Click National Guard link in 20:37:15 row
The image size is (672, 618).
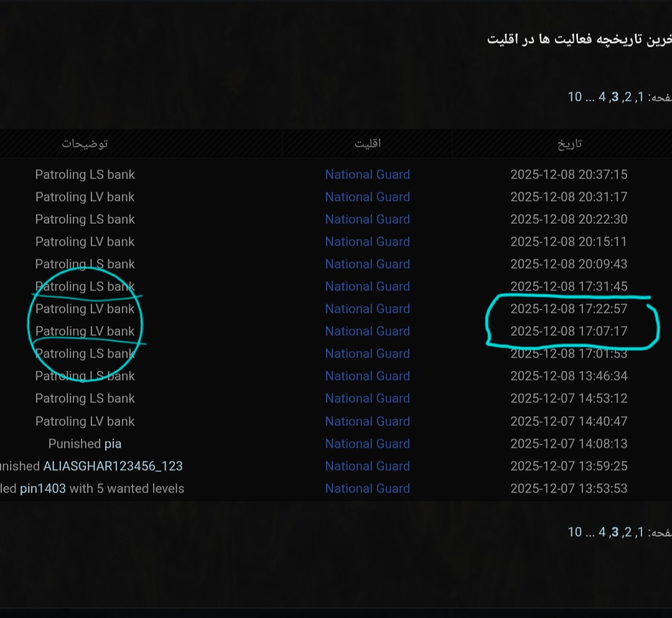(x=367, y=175)
